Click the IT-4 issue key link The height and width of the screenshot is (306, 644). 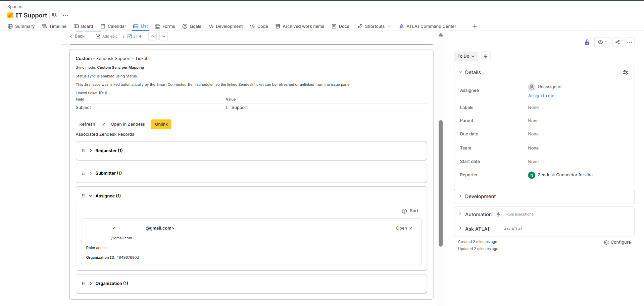137,36
